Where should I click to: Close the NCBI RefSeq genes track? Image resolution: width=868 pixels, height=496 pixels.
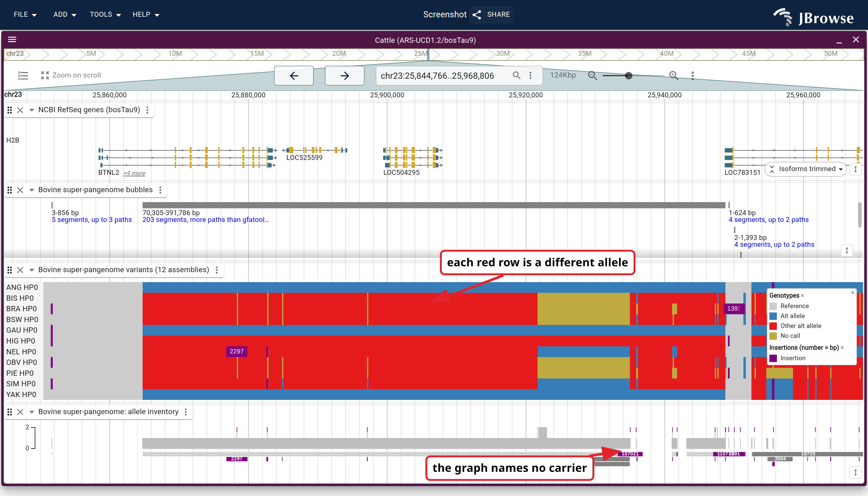click(x=20, y=110)
